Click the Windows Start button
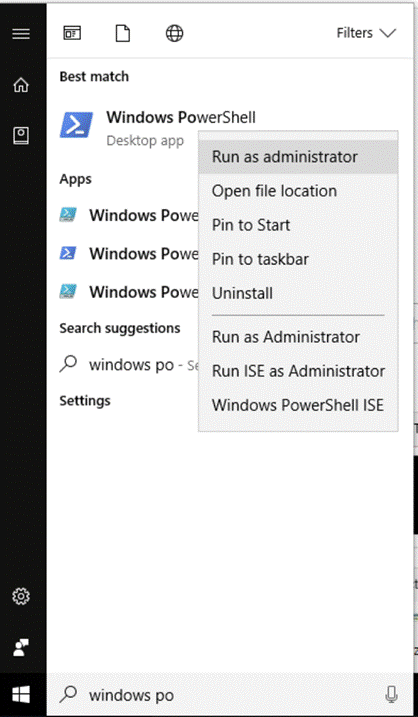Image resolution: width=418 pixels, height=717 pixels. tap(21, 695)
